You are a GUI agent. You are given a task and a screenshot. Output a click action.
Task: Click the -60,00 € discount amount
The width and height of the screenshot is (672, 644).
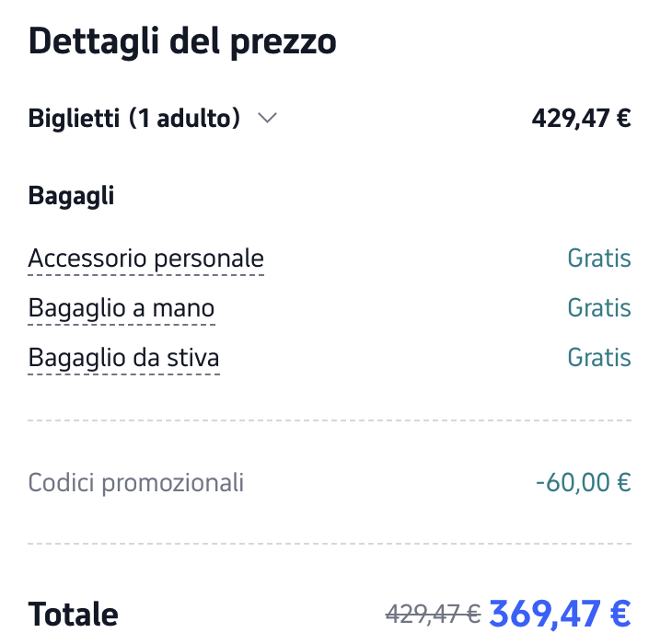[583, 482]
